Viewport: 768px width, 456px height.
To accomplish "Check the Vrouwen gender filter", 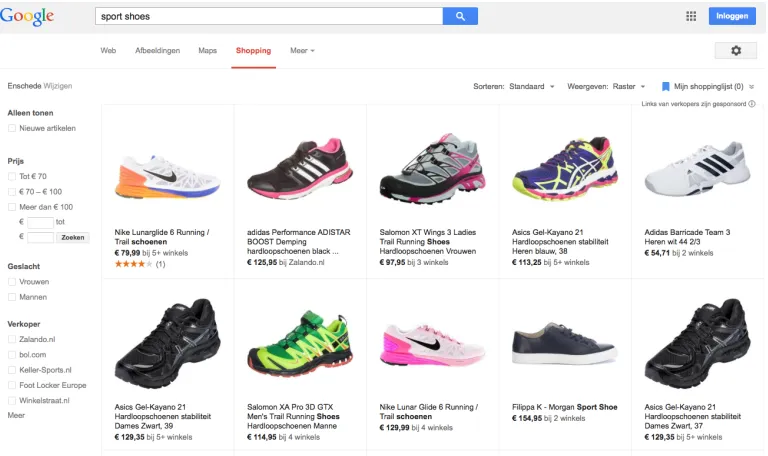I will [12, 282].
